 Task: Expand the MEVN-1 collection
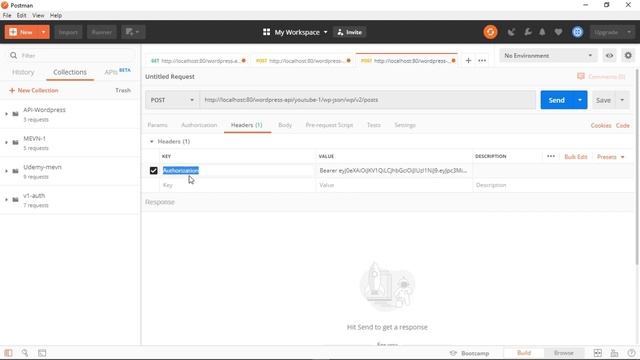tap(6, 142)
